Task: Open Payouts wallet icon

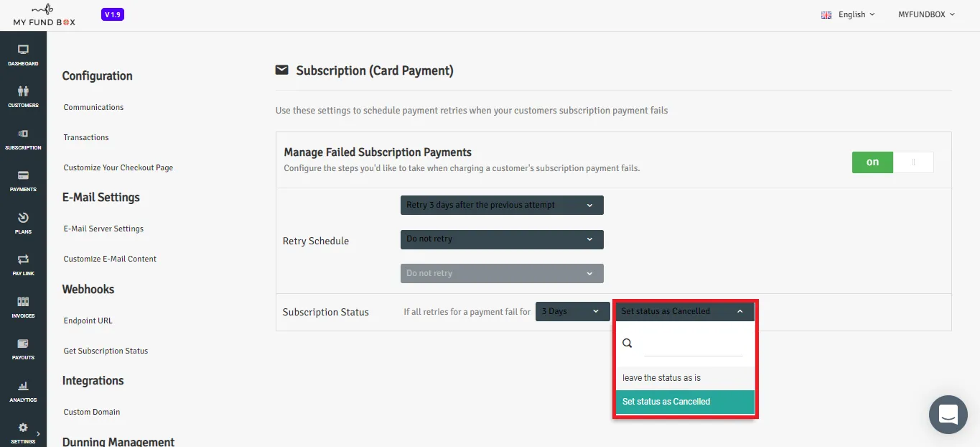Action: [23, 344]
